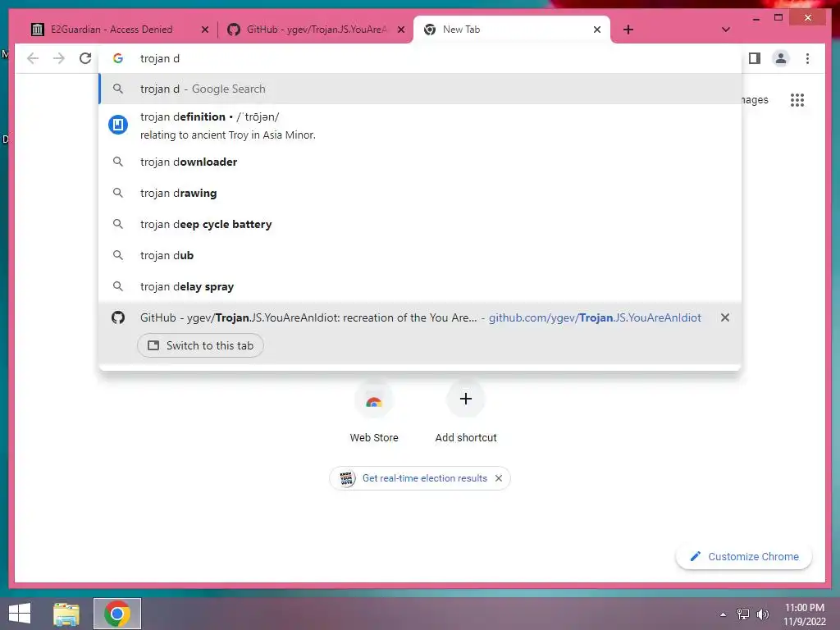840x630 pixels.
Task: Close the New Tab tab
Action: 597,30
